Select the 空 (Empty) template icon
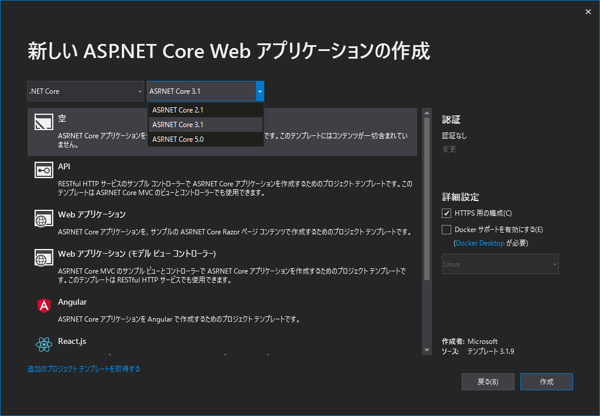 point(44,122)
